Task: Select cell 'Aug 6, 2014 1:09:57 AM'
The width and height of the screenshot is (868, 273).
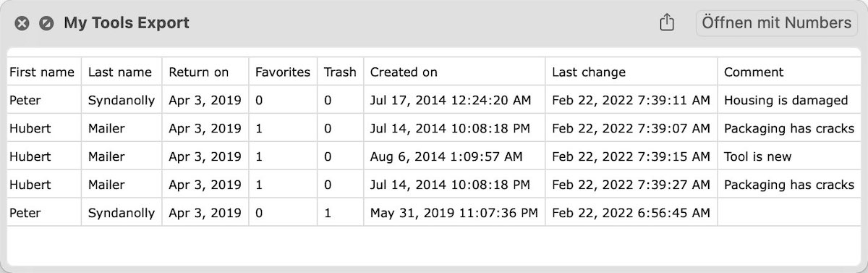Action: pos(454,156)
